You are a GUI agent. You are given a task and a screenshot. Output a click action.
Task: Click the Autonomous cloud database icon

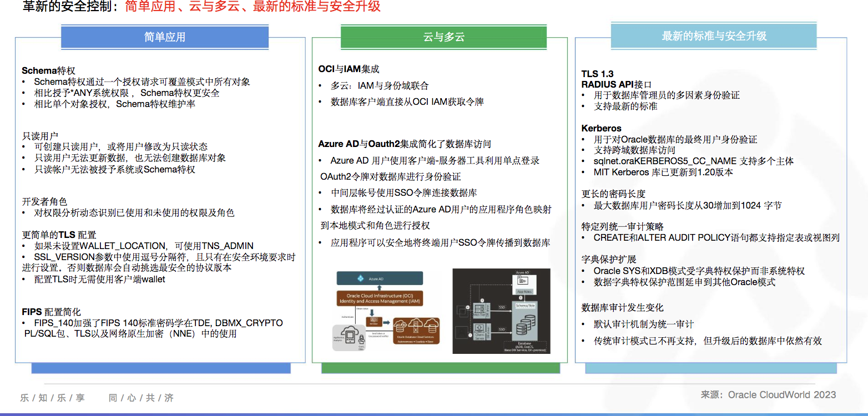(401, 326)
